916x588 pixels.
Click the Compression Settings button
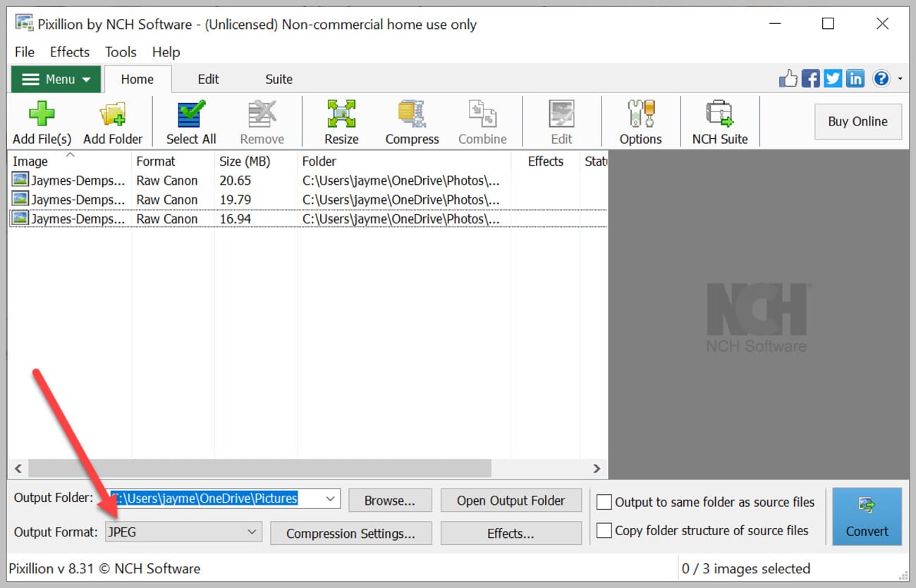pyautogui.click(x=350, y=534)
